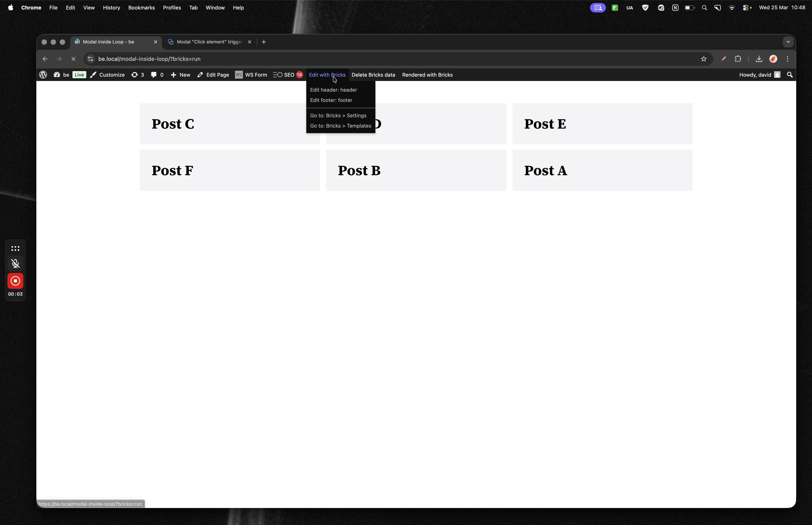Image resolution: width=812 pixels, height=525 pixels.
Task: Open Chrome extensions puzzle icon
Action: tap(738, 59)
